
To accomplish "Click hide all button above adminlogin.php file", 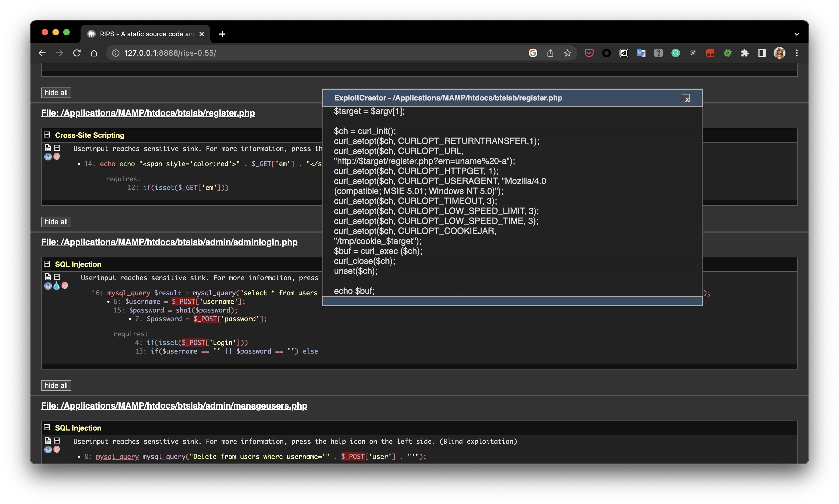I will point(56,222).
